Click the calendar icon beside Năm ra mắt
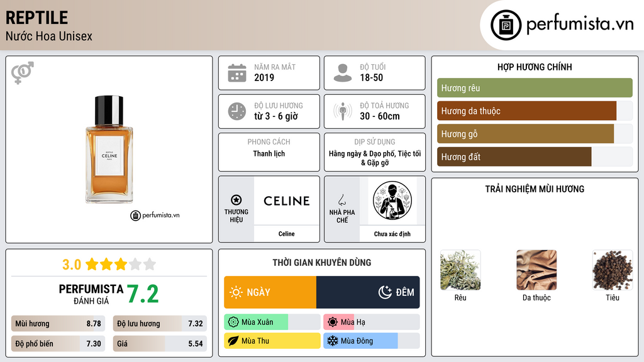Screen dimensions: 644x362 [237, 73]
